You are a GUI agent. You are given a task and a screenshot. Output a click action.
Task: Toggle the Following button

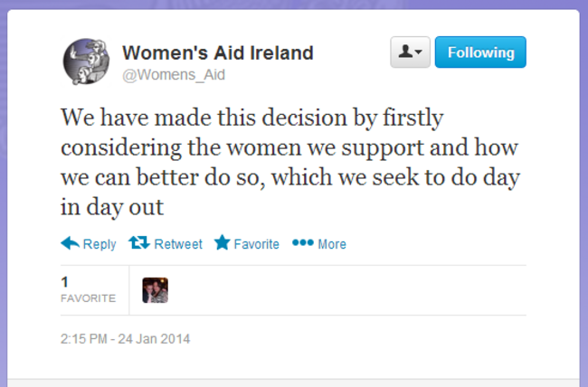[480, 52]
